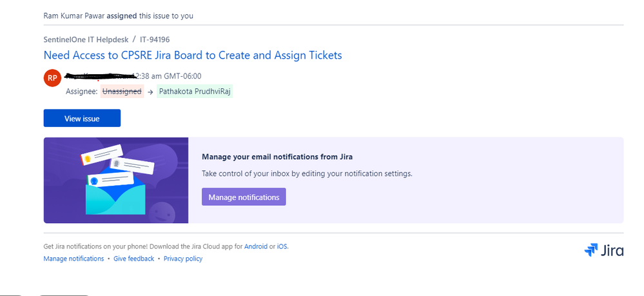Click the Jira logo in footer
This screenshot has height=296, width=644.
point(604,250)
